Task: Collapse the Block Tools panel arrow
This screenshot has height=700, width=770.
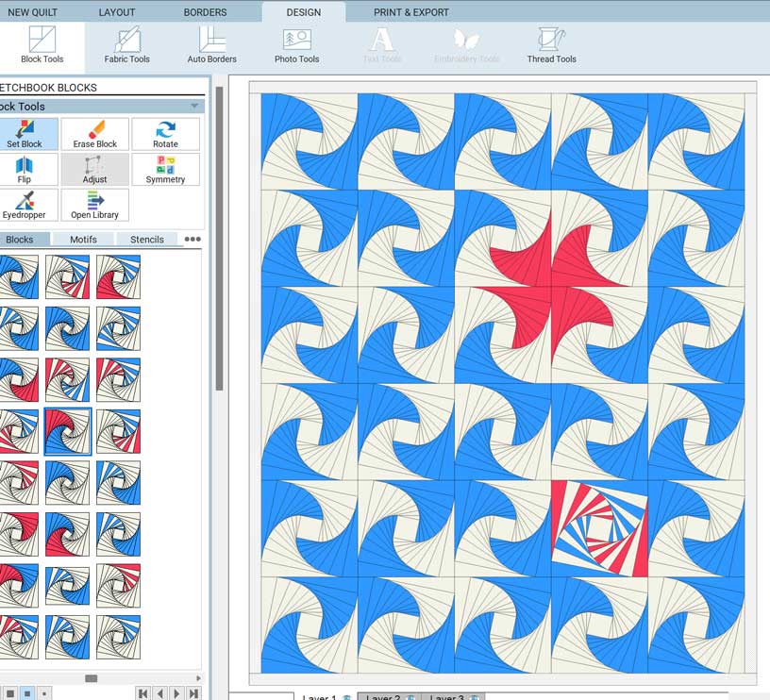Action: pos(194,107)
